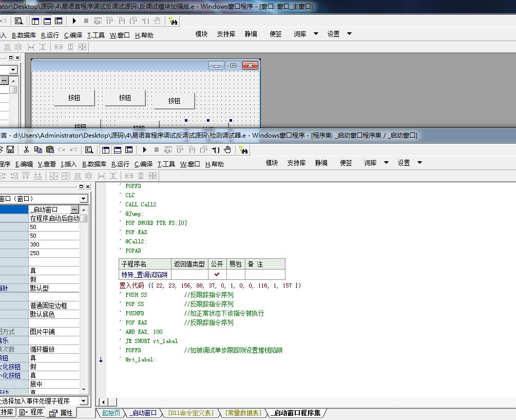Open the C.编译 menu in lower window

click(x=143, y=164)
